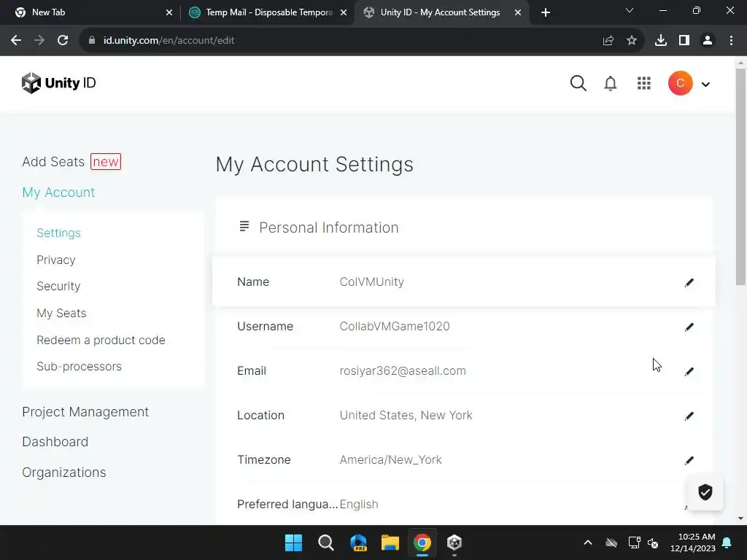The image size is (747, 560).
Task: Click the address bar URL
Action: pos(169,41)
